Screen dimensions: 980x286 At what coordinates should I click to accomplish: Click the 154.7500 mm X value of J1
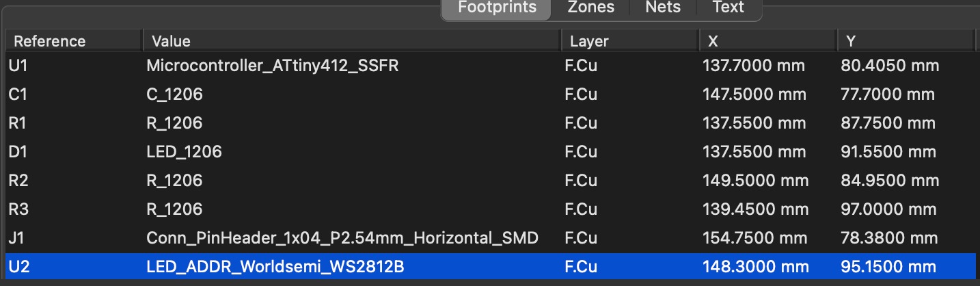754,238
